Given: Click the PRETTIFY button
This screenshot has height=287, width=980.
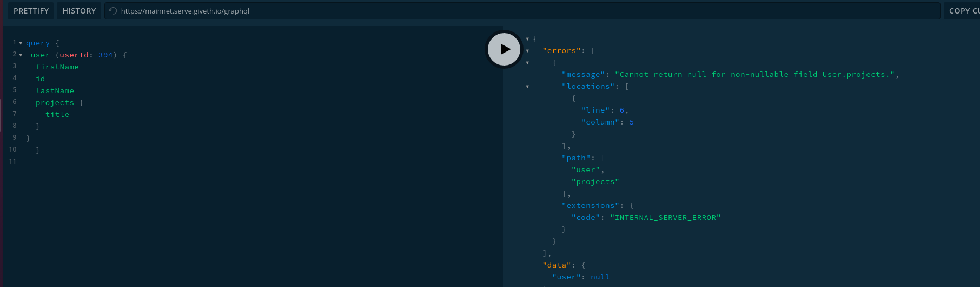Looking at the screenshot, I should point(31,11).
